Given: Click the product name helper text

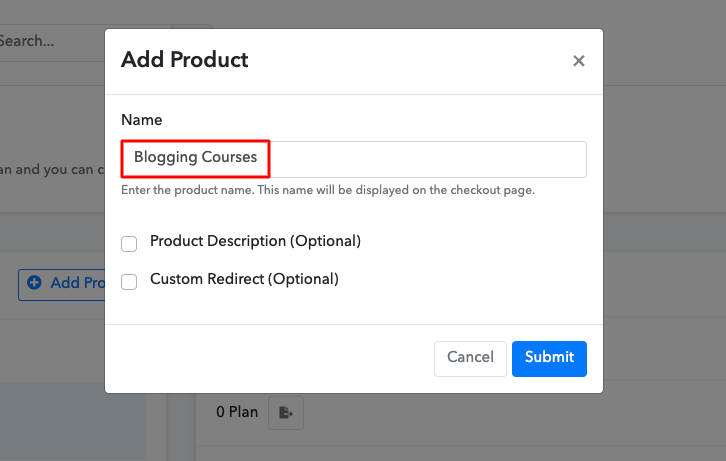Looking at the screenshot, I should pos(328,190).
